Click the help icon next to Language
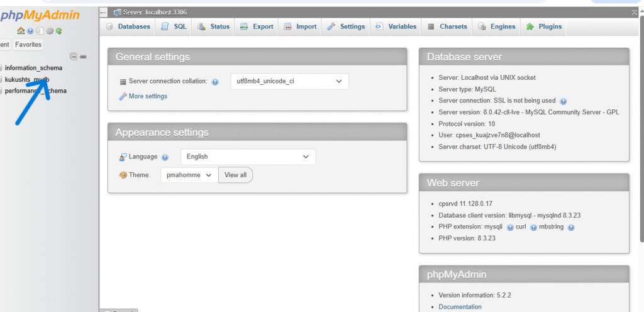This screenshot has width=644, height=312. coord(165,157)
